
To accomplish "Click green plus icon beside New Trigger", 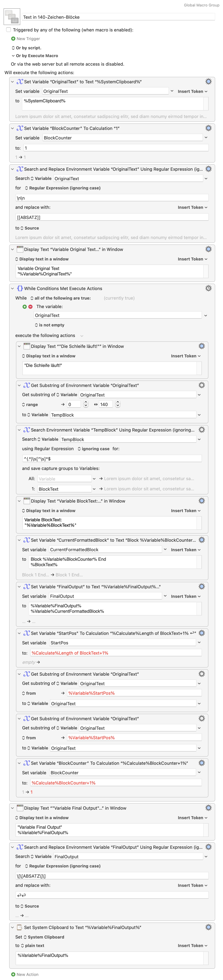I will click(x=13, y=39).
